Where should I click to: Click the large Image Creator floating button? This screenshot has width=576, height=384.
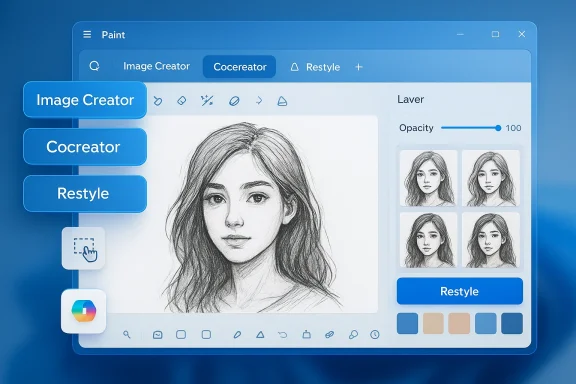click(x=85, y=100)
